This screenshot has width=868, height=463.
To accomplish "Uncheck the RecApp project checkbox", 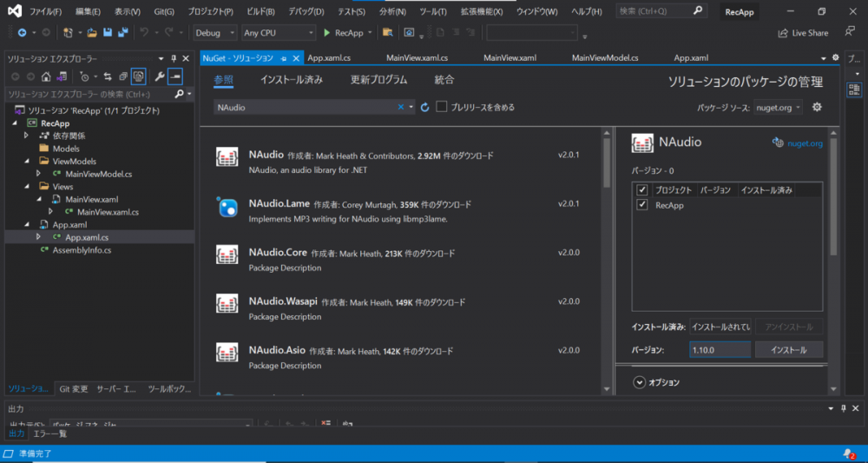I will point(642,205).
